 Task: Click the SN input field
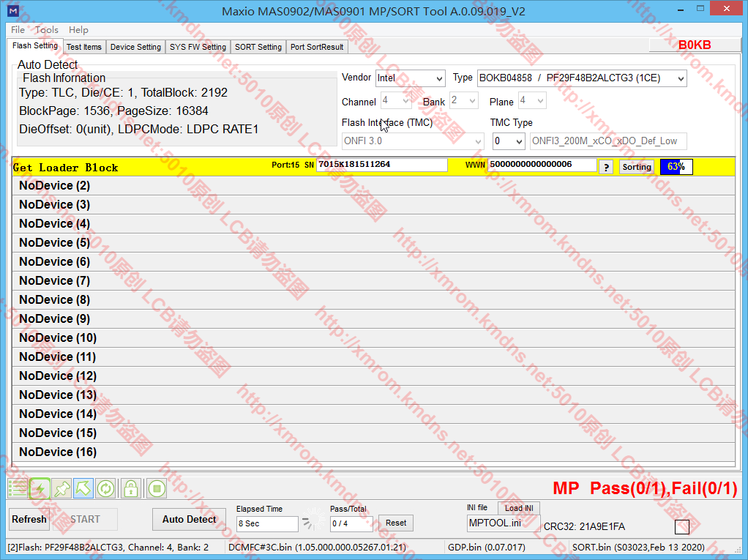point(381,165)
